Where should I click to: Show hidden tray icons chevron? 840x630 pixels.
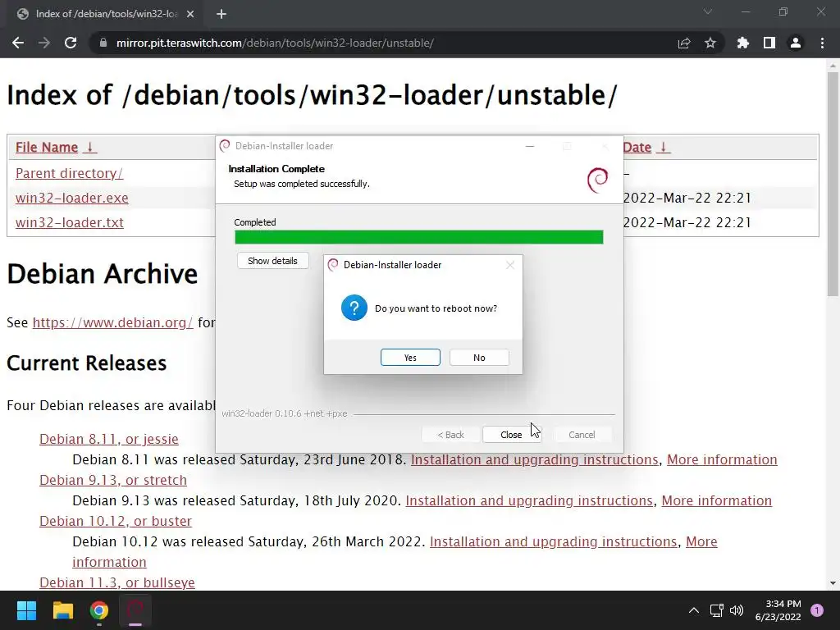[x=694, y=610]
